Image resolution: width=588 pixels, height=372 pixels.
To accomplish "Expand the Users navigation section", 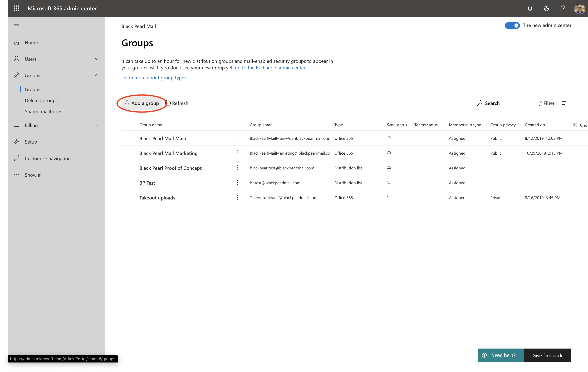I will (96, 59).
